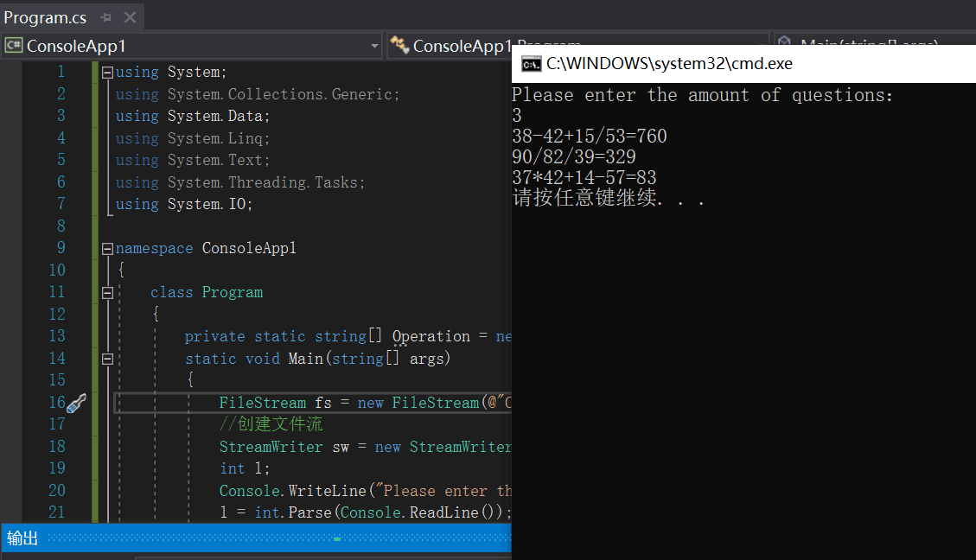This screenshot has height=560, width=976.
Task: Close the Program.cs tab
Action: click(130, 17)
